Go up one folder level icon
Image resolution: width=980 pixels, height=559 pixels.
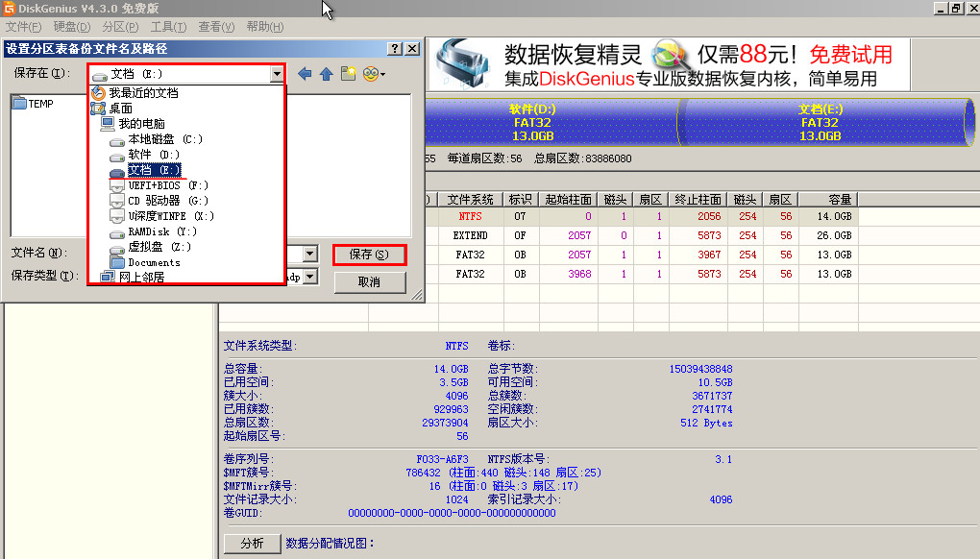[327, 74]
